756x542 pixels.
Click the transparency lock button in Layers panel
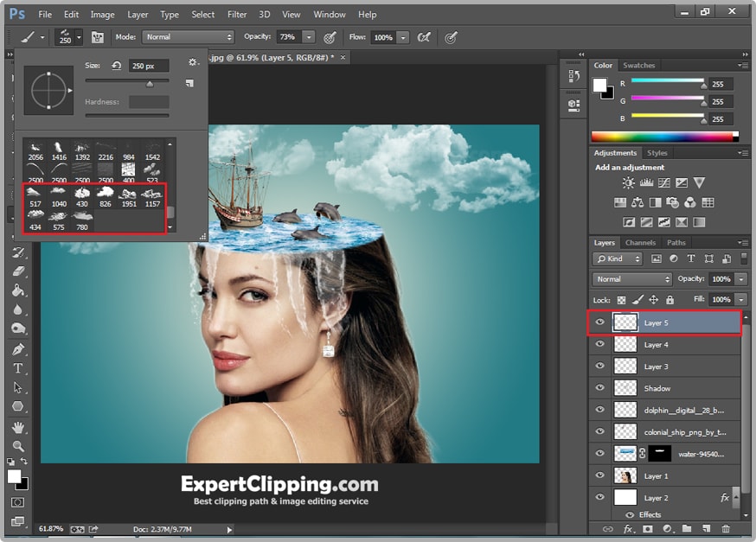coord(621,299)
